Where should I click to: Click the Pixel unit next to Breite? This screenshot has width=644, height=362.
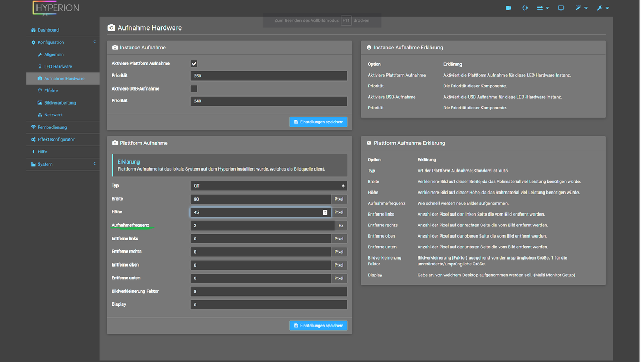click(339, 199)
